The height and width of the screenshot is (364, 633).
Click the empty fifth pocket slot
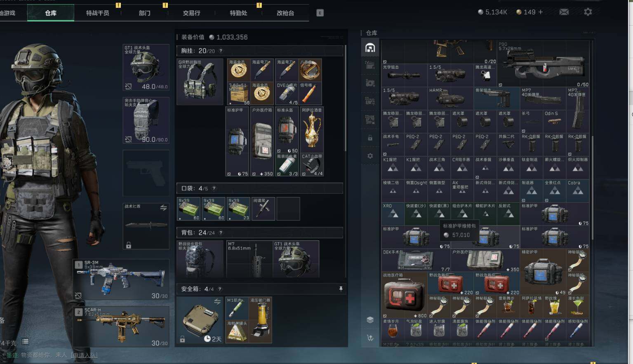pos(288,209)
